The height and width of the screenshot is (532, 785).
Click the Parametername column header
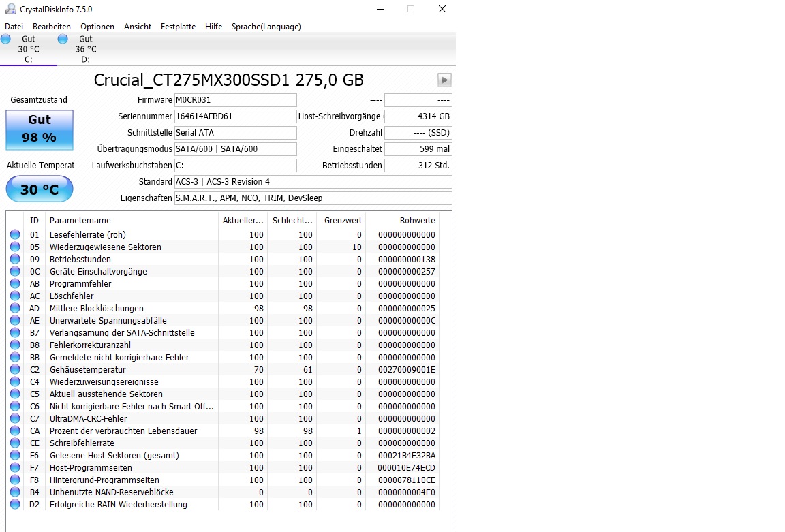click(x=131, y=220)
